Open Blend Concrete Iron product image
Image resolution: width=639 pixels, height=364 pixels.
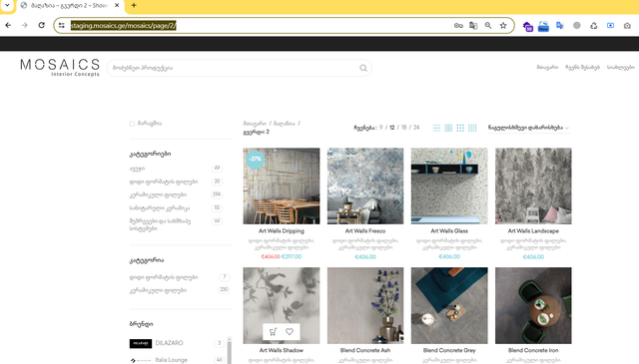tap(533, 306)
